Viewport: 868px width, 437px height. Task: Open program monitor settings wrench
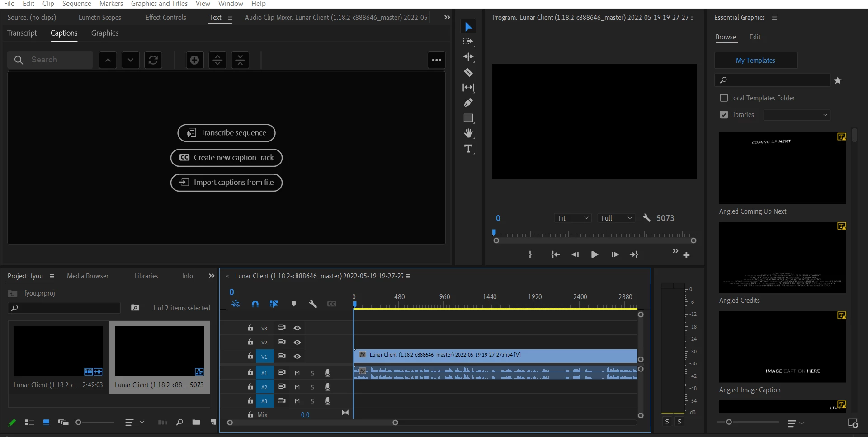tap(646, 218)
